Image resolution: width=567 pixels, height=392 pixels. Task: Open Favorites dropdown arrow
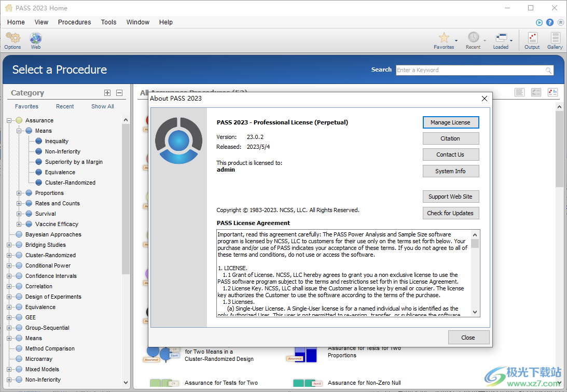pyautogui.click(x=456, y=40)
